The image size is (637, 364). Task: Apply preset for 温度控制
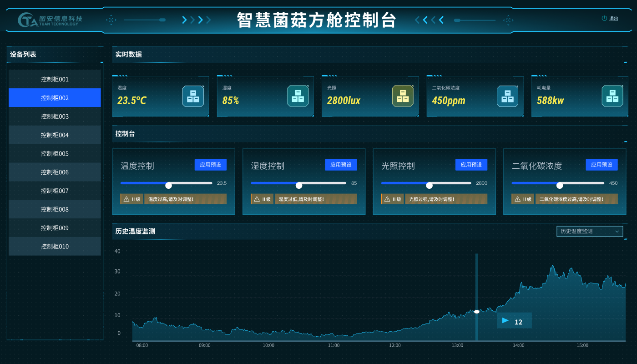[x=211, y=165]
